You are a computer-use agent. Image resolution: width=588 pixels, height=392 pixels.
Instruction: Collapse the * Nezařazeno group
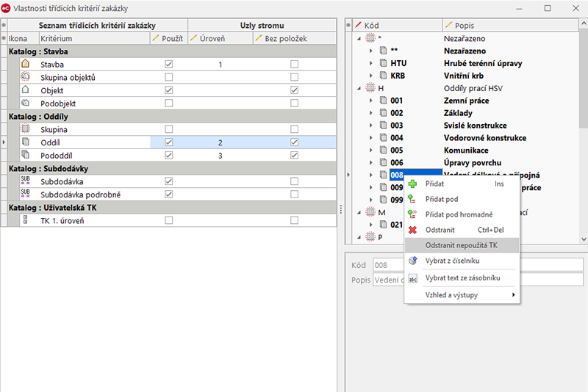tap(359, 39)
